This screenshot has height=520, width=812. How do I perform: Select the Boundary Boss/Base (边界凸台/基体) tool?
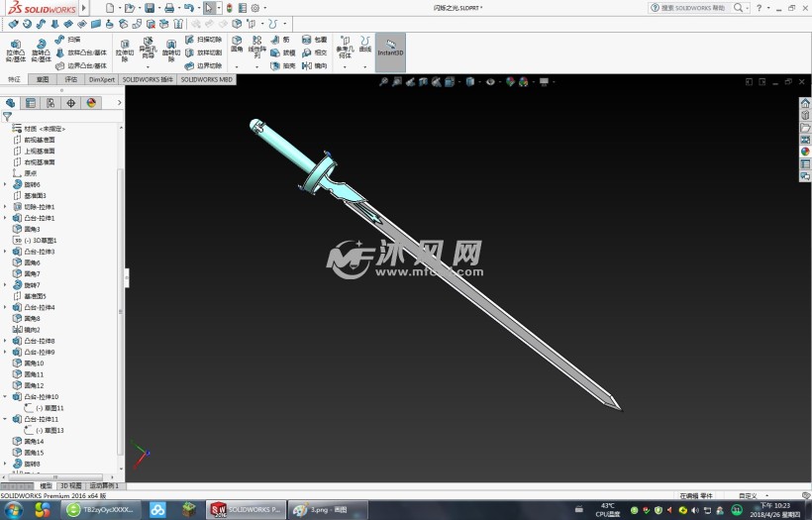[81, 65]
